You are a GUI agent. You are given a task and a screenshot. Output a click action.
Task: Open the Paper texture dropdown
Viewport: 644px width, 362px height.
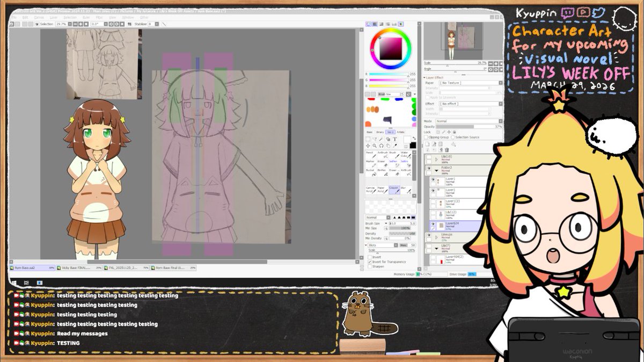[470, 83]
